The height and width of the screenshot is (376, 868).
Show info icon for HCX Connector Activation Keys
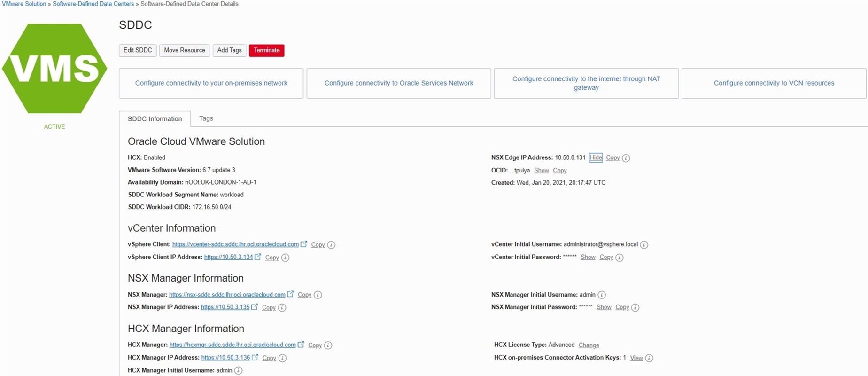[x=649, y=358]
